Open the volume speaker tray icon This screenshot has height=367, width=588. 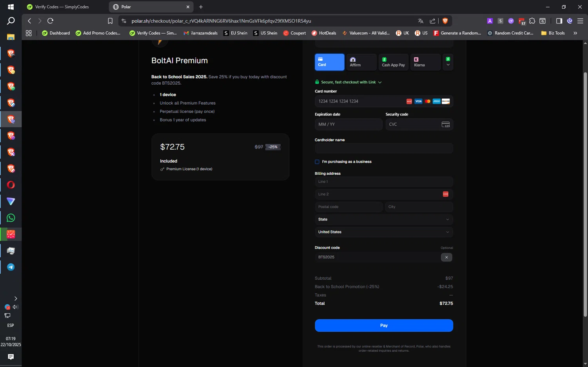[x=16, y=307]
